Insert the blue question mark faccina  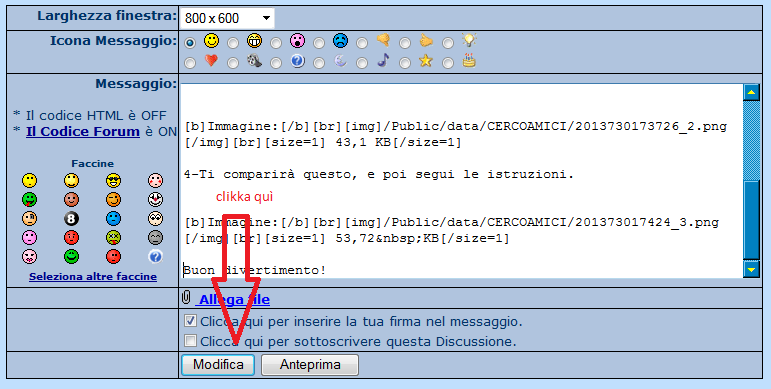[x=155, y=257]
